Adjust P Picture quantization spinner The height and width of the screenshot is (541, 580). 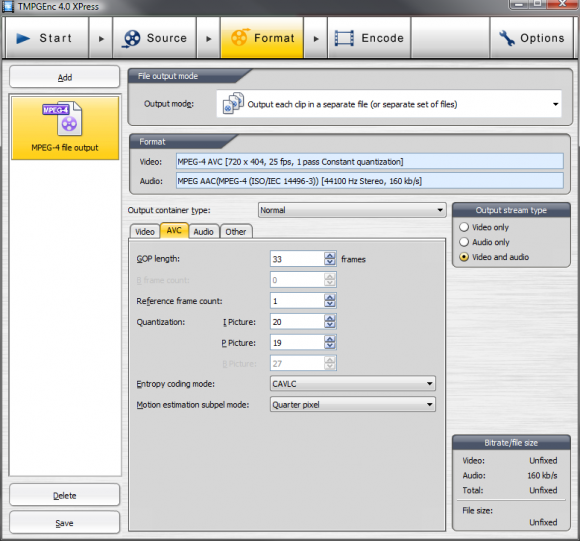coord(330,343)
